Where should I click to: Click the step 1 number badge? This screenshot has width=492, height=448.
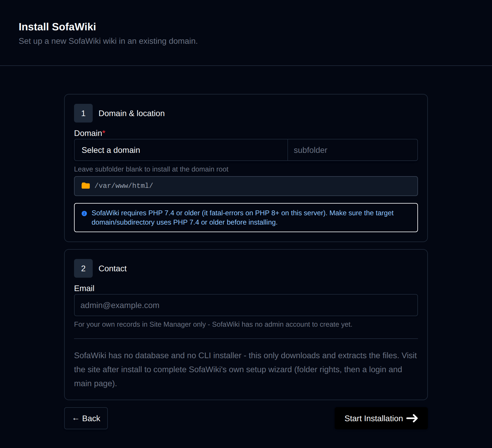click(x=83, y=113)
